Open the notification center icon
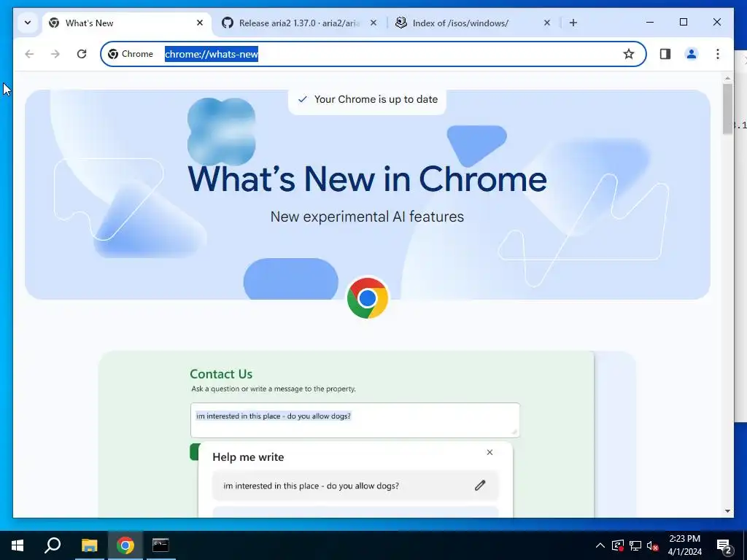Image resolution: width=747 pixels, height=560 pixels. coord(724,546)
